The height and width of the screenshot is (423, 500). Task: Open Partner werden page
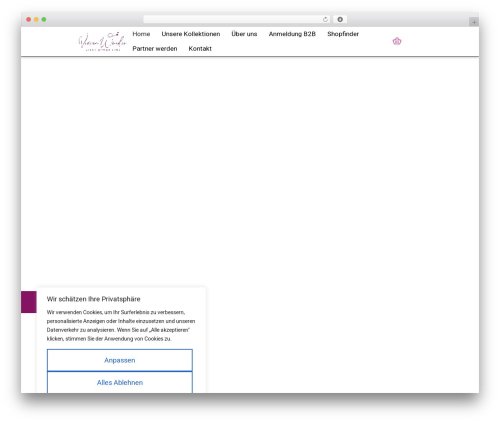click(x=155, y=49)
